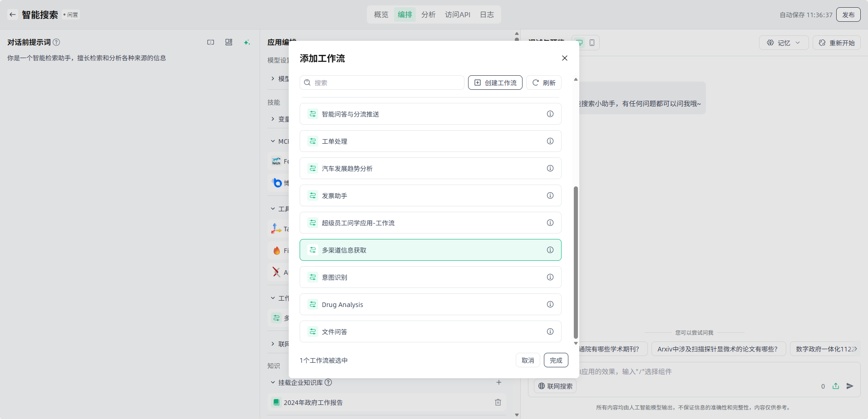Viewport: 868px width, 419px height.
Task: Click plus icon to add enterprise knowledge base
Action: click(x=498, y=382)
